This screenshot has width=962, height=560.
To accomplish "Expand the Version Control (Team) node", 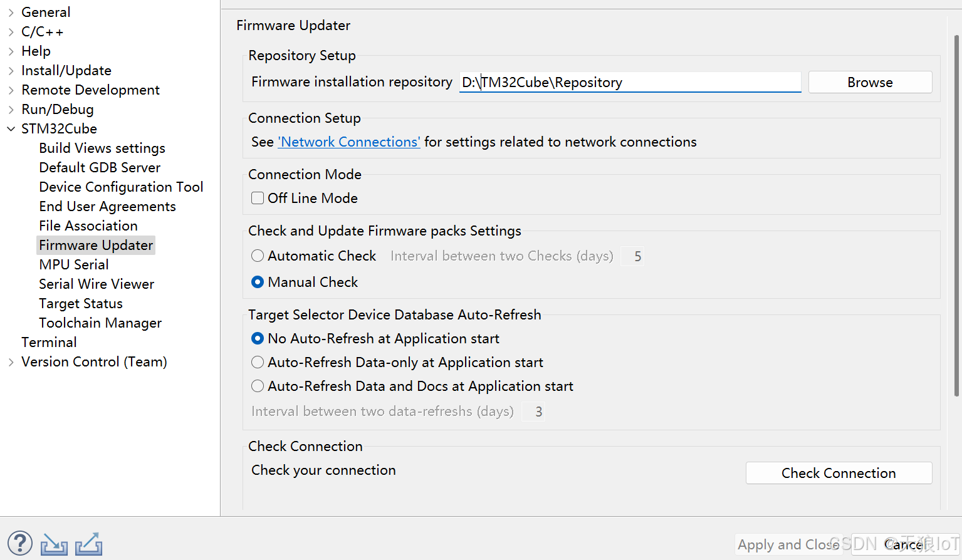I will pos(11,362).
